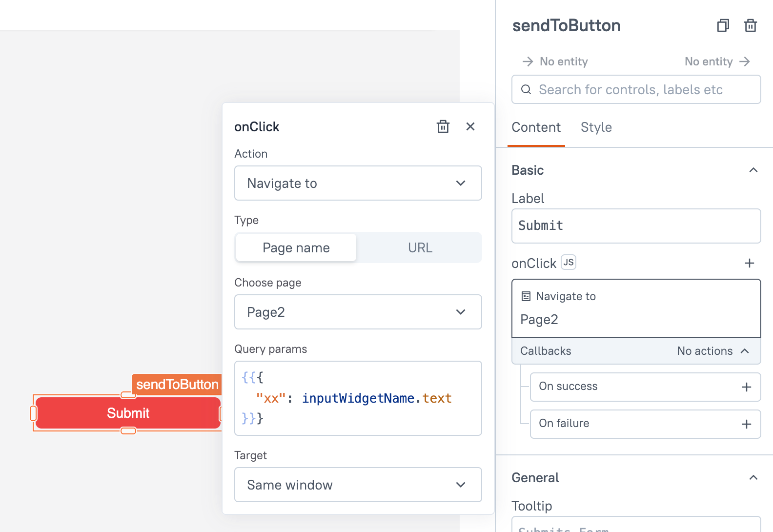
Task: Delete sendToButton widget using header trash icon
Action: (751, 25)
